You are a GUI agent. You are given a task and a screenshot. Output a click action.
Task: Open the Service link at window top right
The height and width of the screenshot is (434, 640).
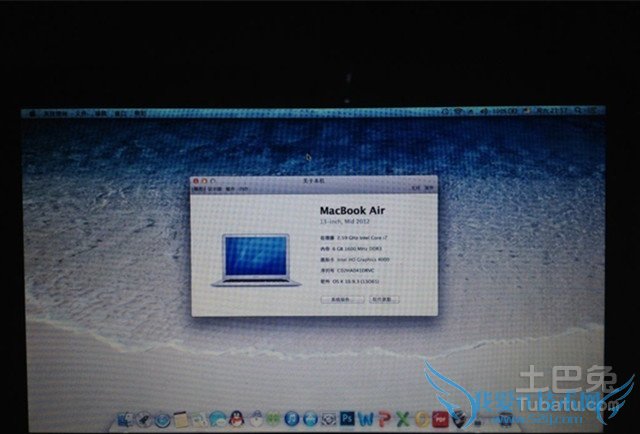pos(429,188)
